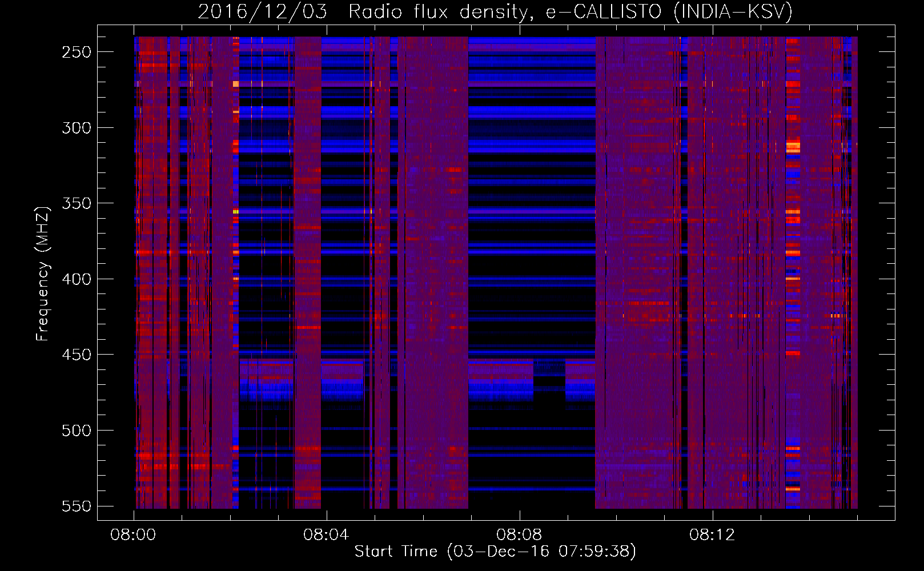Image resolution: width=924 pixels, height=571 pixels.
Task: Click the 08:04 time tick label
Action: click(x=326, y=535)
